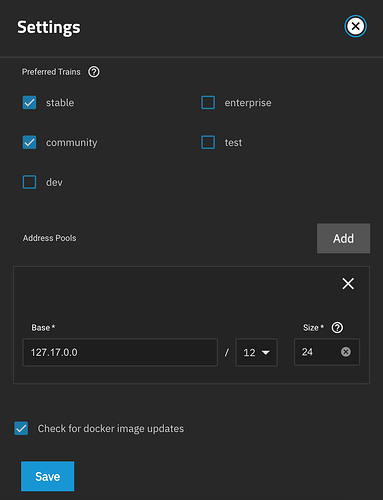
Task: Select the Address Pools label
Action: pyautogui.click(x=49, y=238)
